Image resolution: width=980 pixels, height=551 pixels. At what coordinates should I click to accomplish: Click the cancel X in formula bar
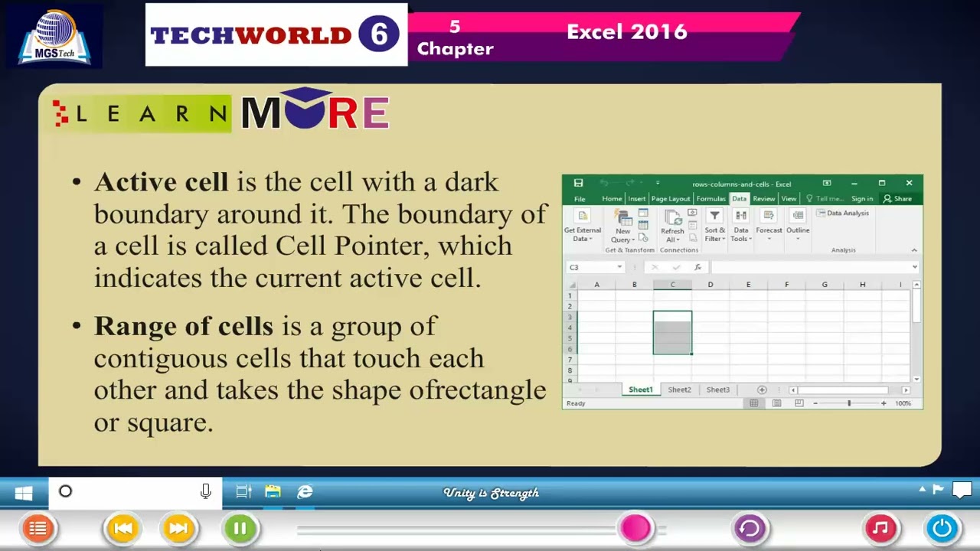654,267
